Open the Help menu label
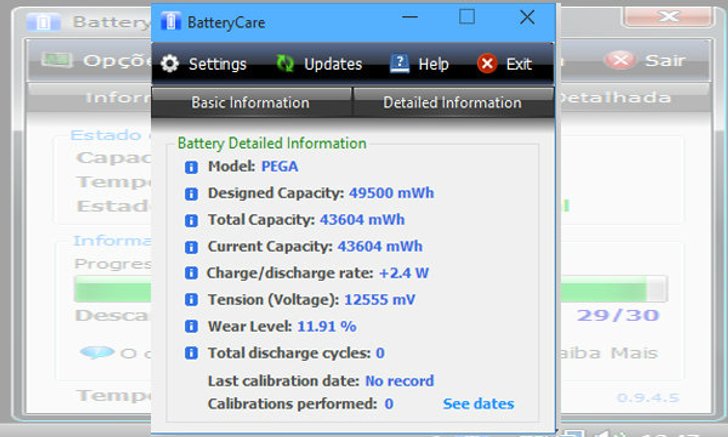Image resolution: width=728 pixels, height=437 pixels. [433, 64]
